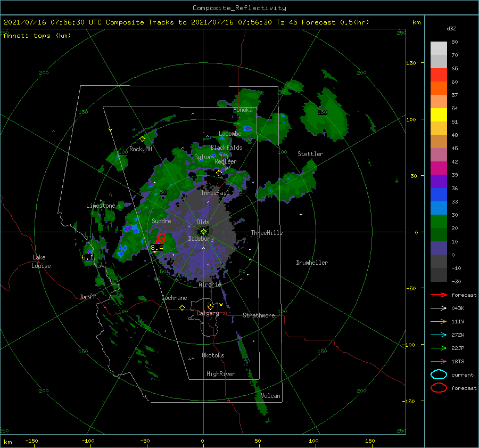The height and width of the screenshot is (448, 479).
Task: Click the red forecast ellipse legend icon
Action: pyautogui.click(x=439, y=388)
